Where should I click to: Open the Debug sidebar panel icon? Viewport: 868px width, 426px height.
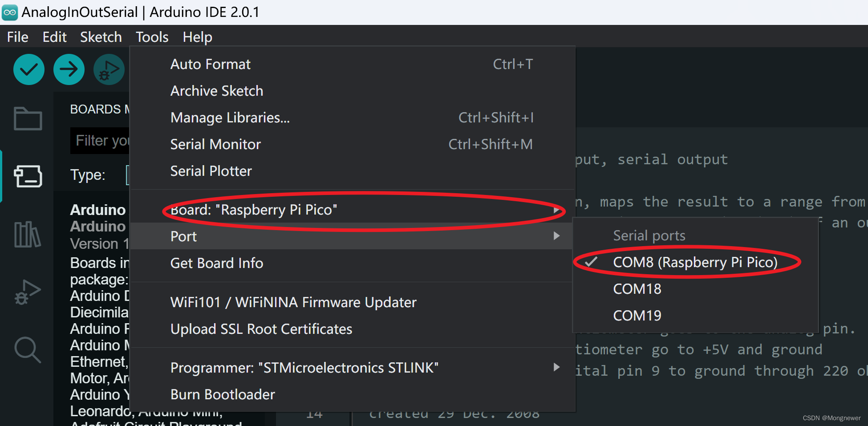pos(28,292)
